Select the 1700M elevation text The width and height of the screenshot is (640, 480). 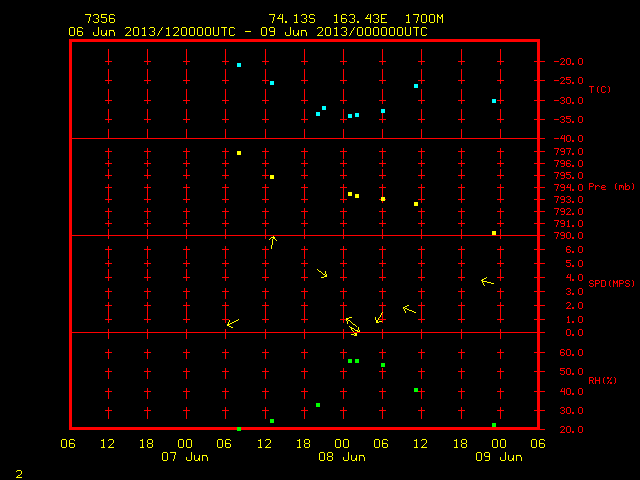424,19
